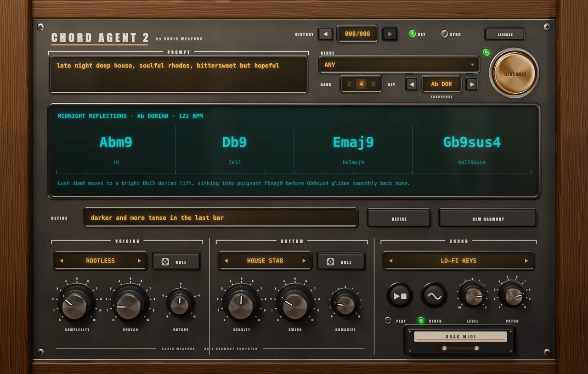588x374 pixels.
Task: Click the HUMANIZE knob
Action: [345, 303]
